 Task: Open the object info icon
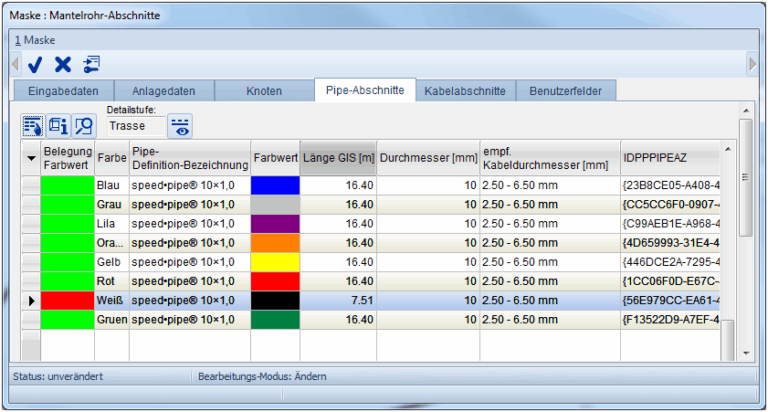pyautogui.click(x=58, y=126)
